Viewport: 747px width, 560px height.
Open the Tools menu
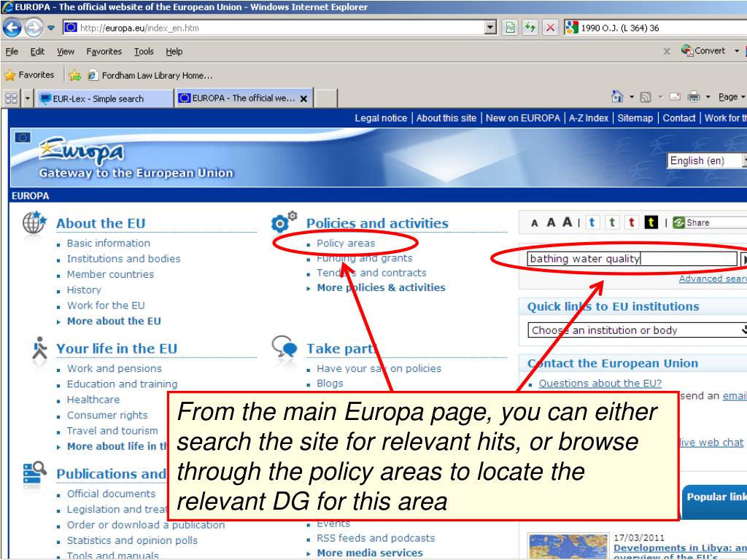click(x=144, y=52)
